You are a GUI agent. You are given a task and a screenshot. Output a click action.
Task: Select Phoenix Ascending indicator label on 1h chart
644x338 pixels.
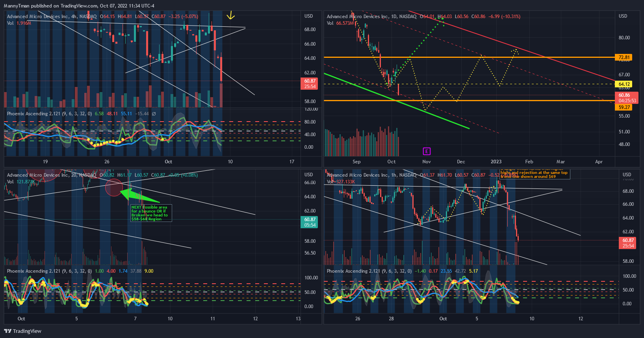coord(369,271)
